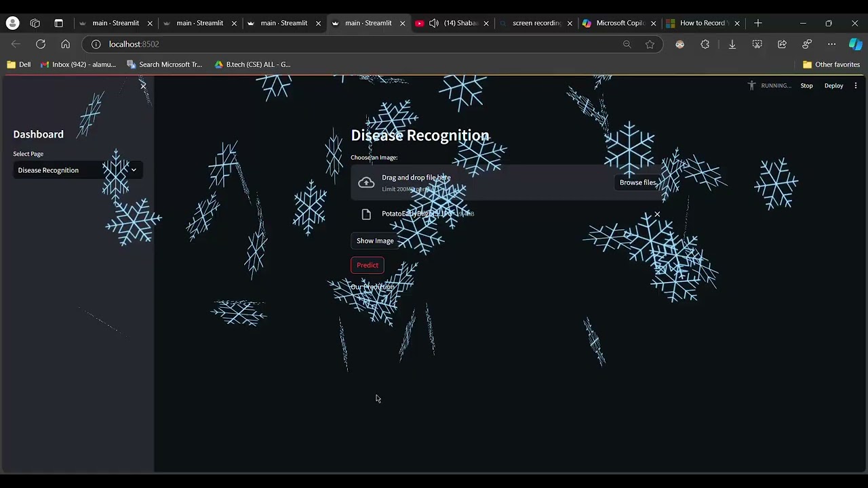Switch to the (14) Shaba YouTube tab
The width and height of the screenshot is (868, 488).
tap(451, 23)
